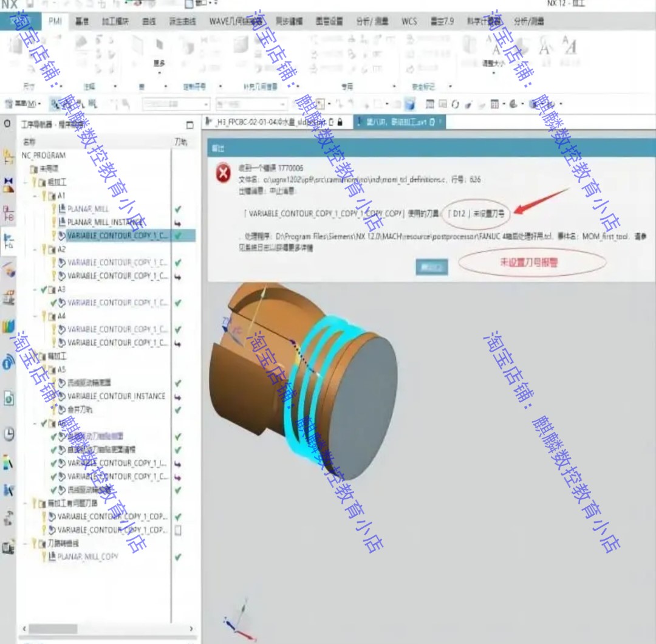Open the Assembly Constraints sidebar icon
This screenshot has height=644, width=656.
(9, 185)
